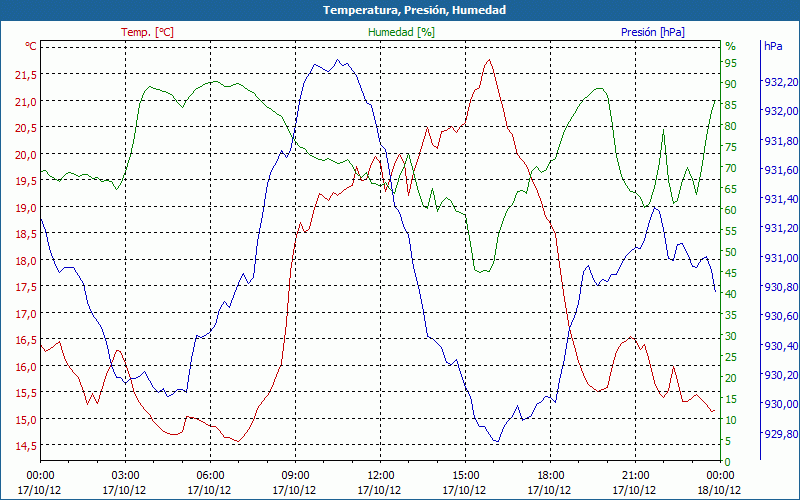Click the 17,5 temperature axis value
Screen dimensions: 800x500
point(26,287)
